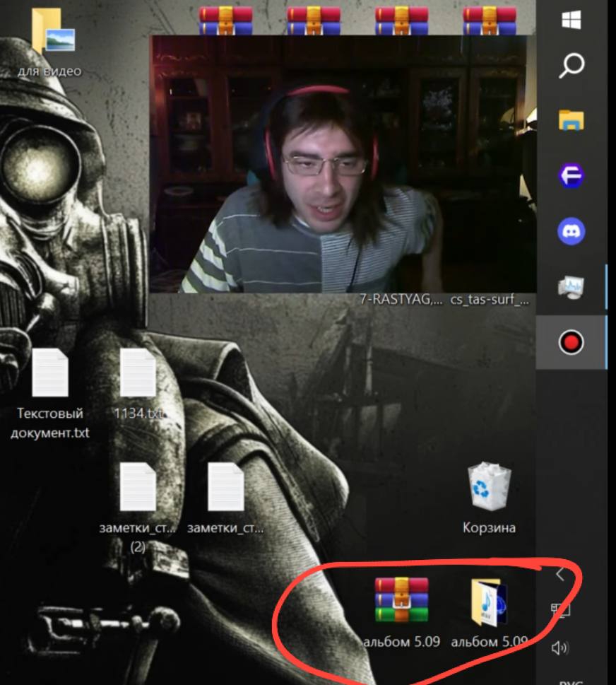Open the Windows Start menu
The height and width of the screenshot is (685, 616).
571,20
